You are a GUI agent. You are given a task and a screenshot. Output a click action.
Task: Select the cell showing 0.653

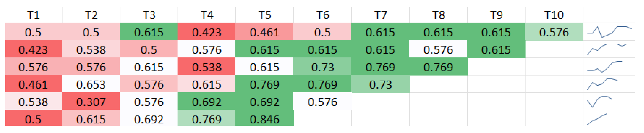tap(91, 84)
